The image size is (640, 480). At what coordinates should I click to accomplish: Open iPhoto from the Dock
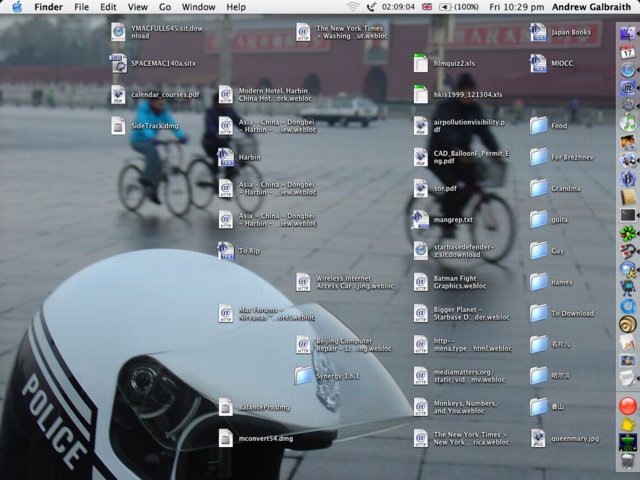tap(628, 142)
